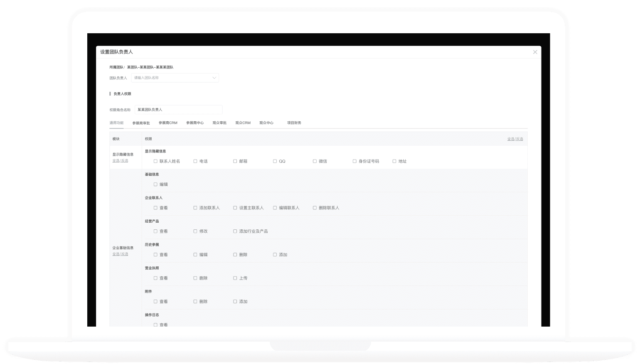Click the 权限角色名称 input field
Screen dimensions: 640x364
pos(178,110)
